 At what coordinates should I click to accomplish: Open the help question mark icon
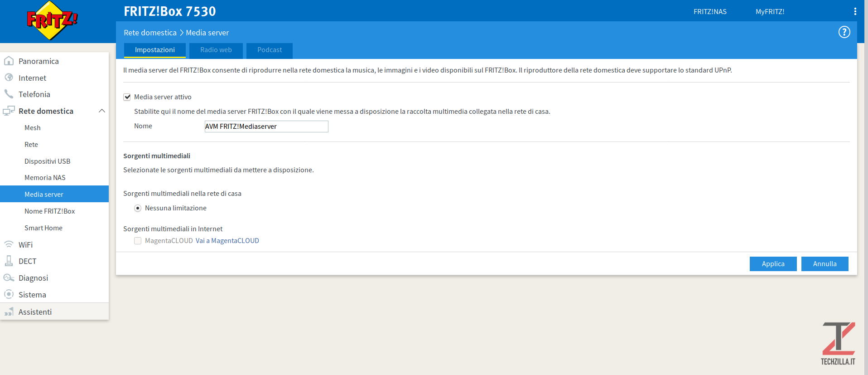pos(844,32)
